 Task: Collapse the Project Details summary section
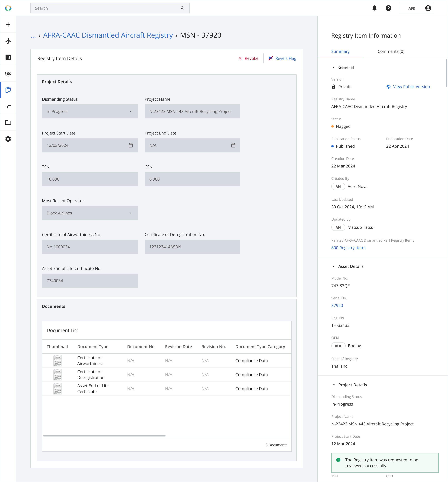click(334, 385)
